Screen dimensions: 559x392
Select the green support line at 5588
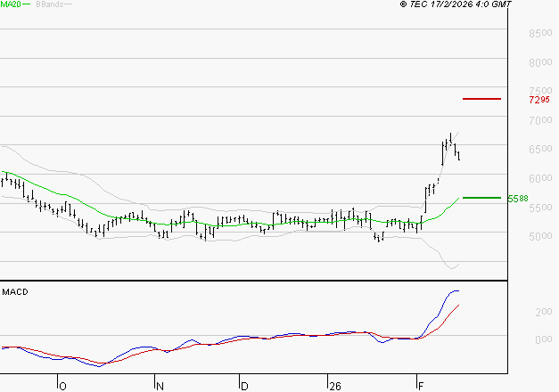[481, 198]
